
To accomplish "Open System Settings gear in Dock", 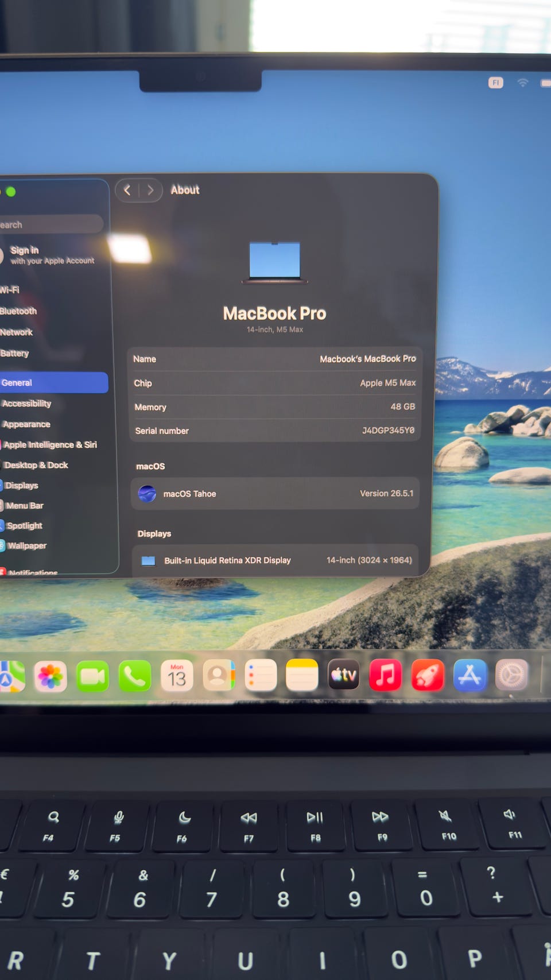I will 511,675.
